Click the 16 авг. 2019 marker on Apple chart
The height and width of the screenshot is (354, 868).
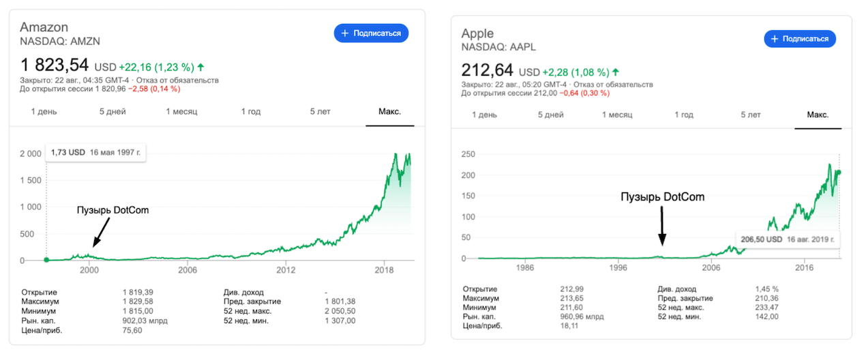(x=839, y=172)
